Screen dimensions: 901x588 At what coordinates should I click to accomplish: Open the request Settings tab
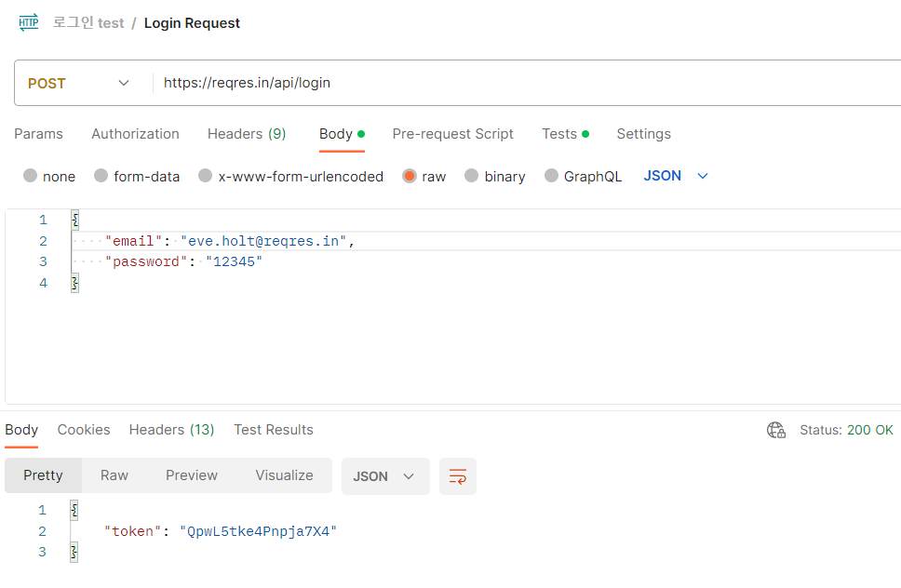pos(643,134)
